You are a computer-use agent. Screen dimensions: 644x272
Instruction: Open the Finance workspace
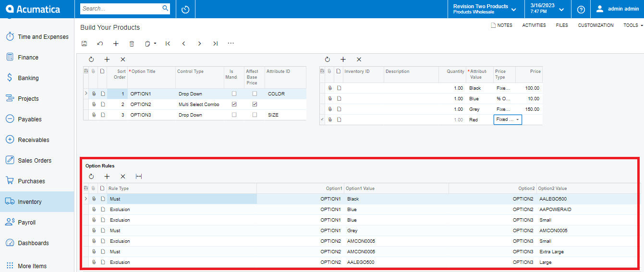pos(37,58)
